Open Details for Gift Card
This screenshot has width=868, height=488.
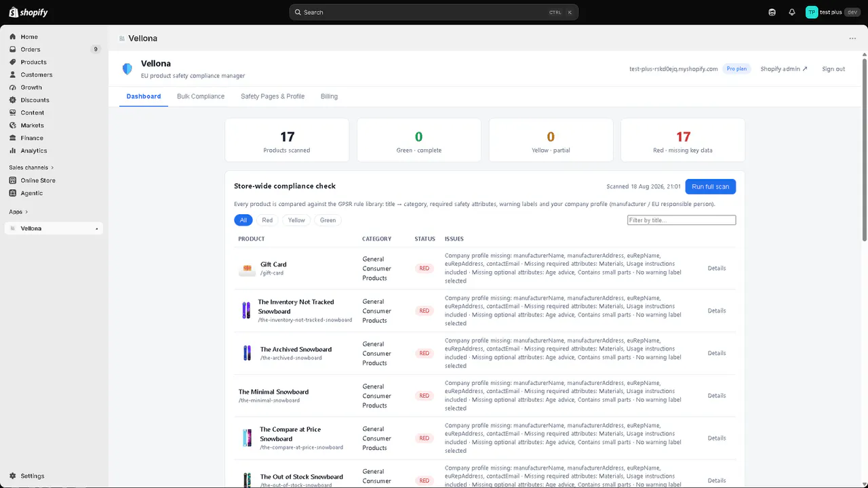pos(717,268)
